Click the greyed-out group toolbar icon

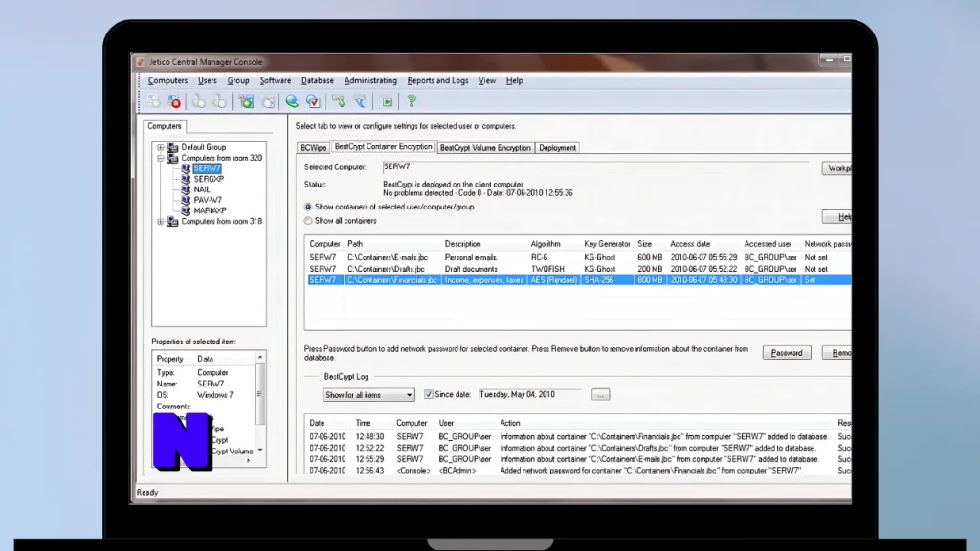click(268, 101)
